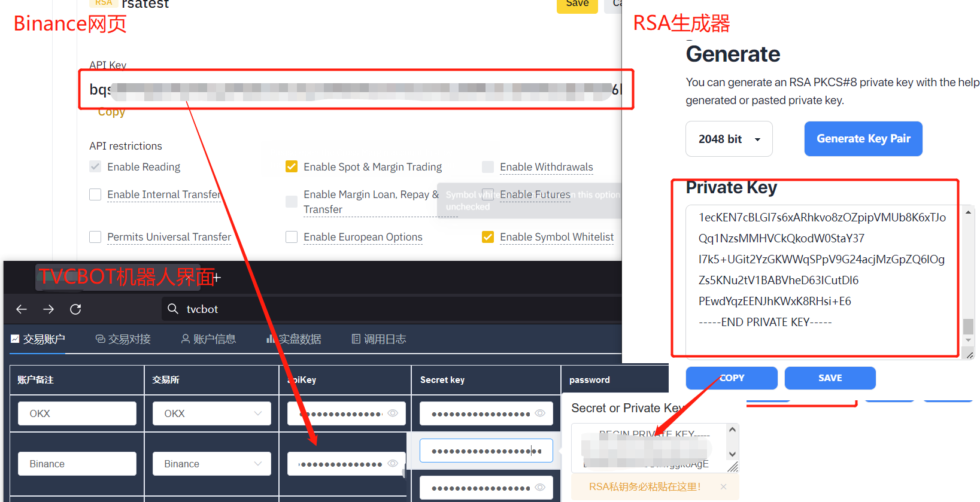Check Enable Futures checkbox

coord(488,194)
